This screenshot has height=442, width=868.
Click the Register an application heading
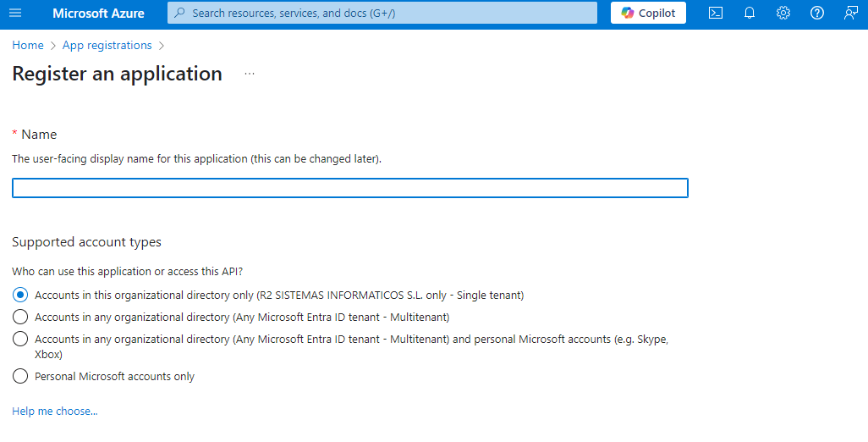pos(118,74)
